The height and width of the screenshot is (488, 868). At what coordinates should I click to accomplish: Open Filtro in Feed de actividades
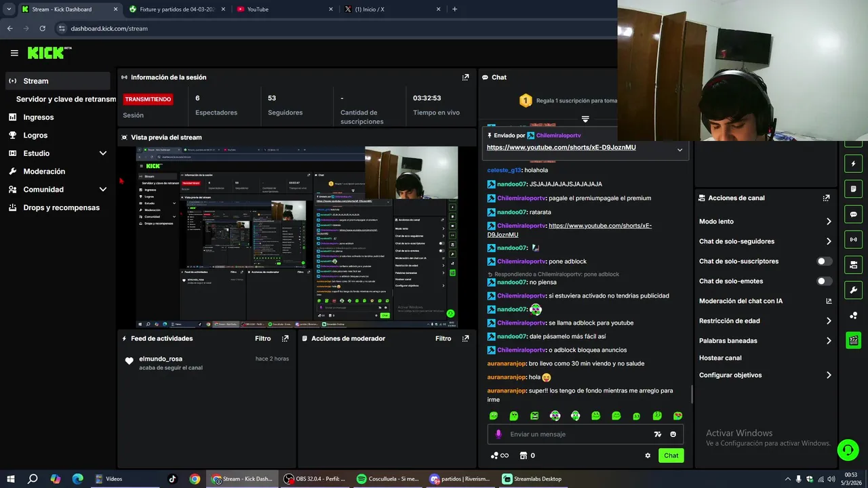[262, 338]
